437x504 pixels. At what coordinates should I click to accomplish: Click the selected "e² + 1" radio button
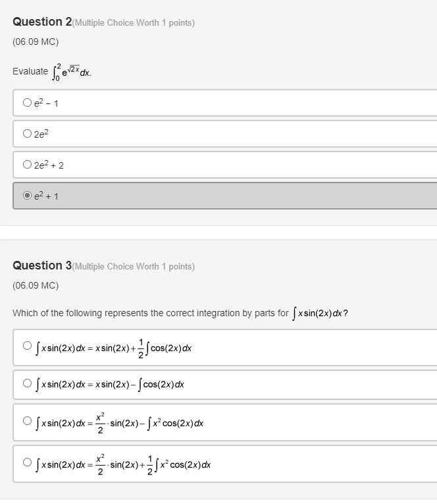27,196
